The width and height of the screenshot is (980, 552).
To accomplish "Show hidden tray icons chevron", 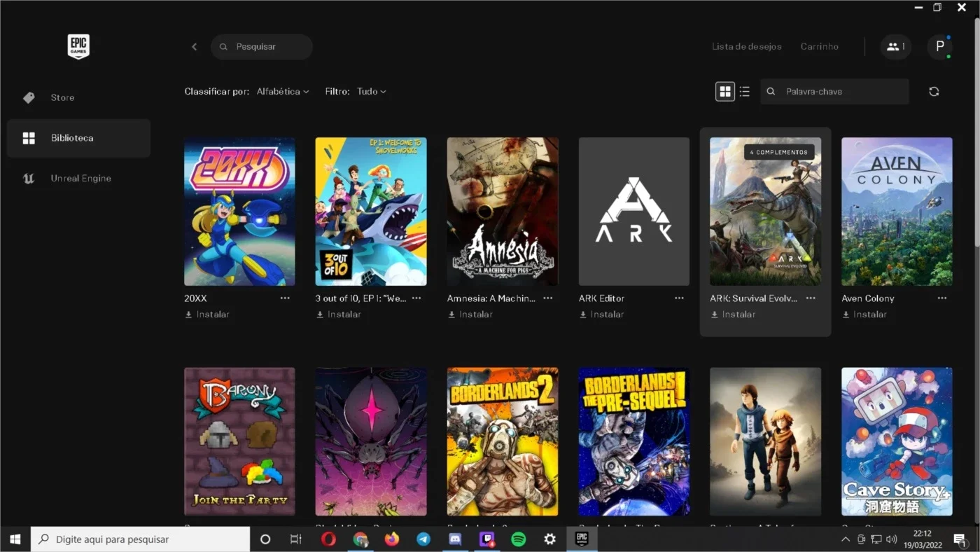I will pyautogui.click(x=845, y=539).
